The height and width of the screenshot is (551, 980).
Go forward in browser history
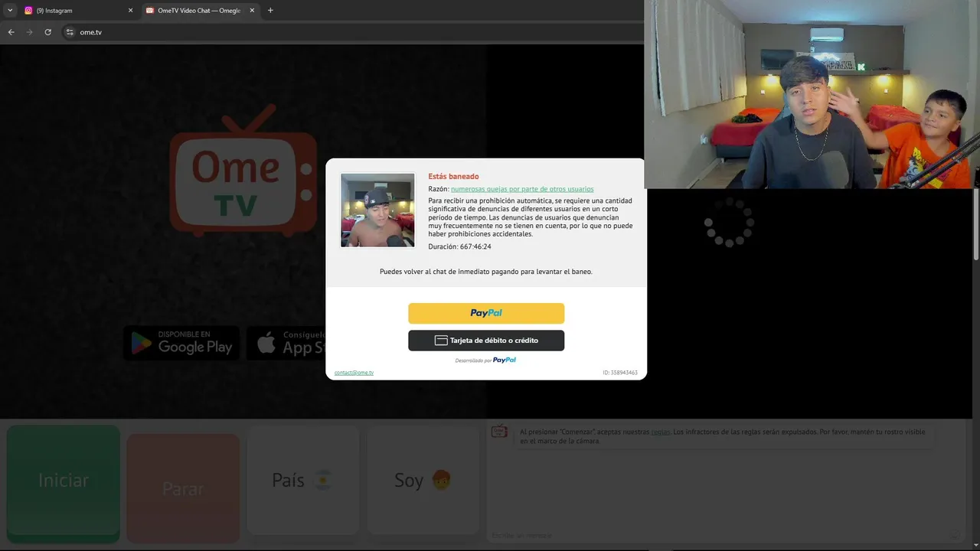click(x=30, y=32)
